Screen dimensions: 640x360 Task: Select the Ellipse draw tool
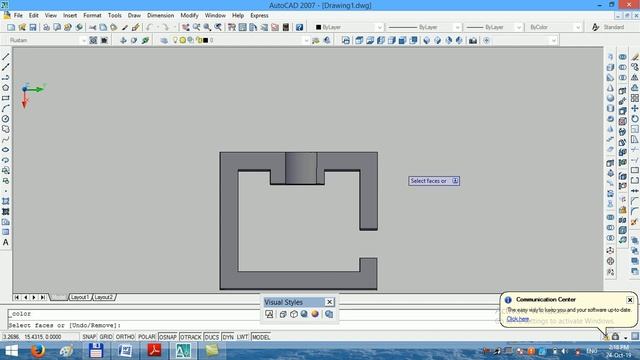pyautogui.click(x=6, y=149)
